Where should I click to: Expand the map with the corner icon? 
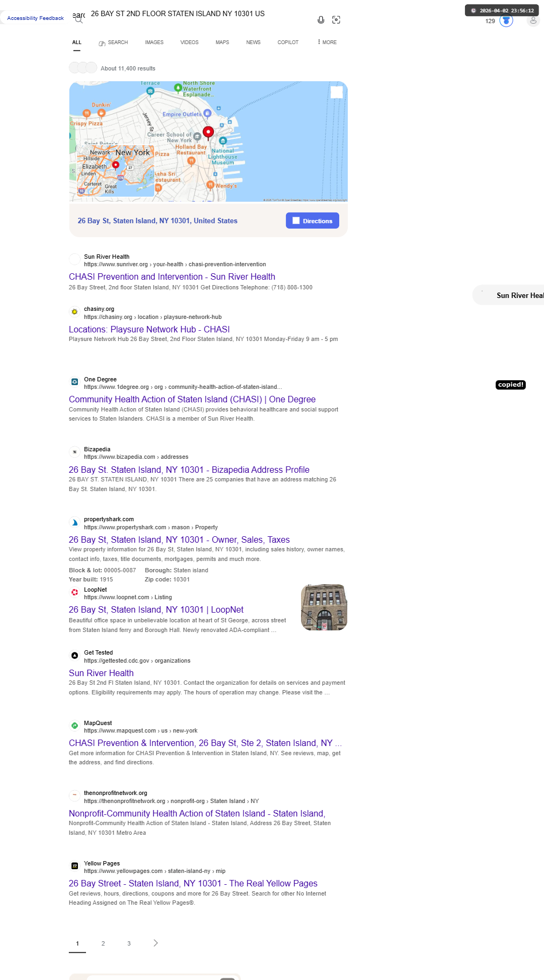point(337,93)
